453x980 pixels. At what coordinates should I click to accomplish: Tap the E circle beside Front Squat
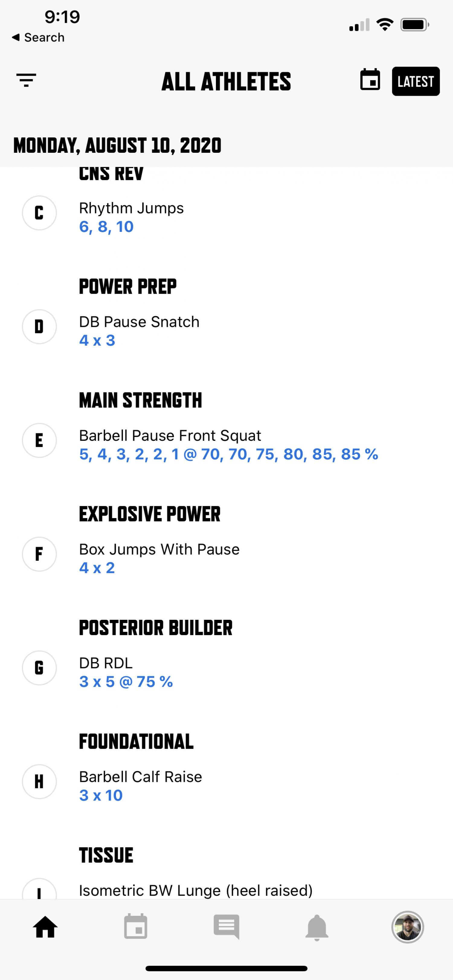[39, 440]
